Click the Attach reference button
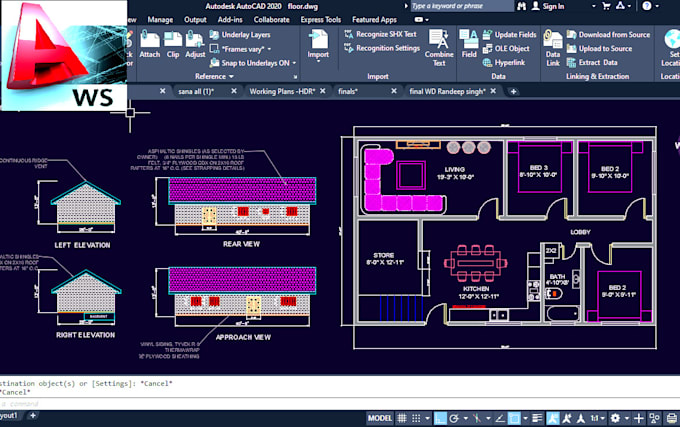The image size is (680, 427). 150,45
